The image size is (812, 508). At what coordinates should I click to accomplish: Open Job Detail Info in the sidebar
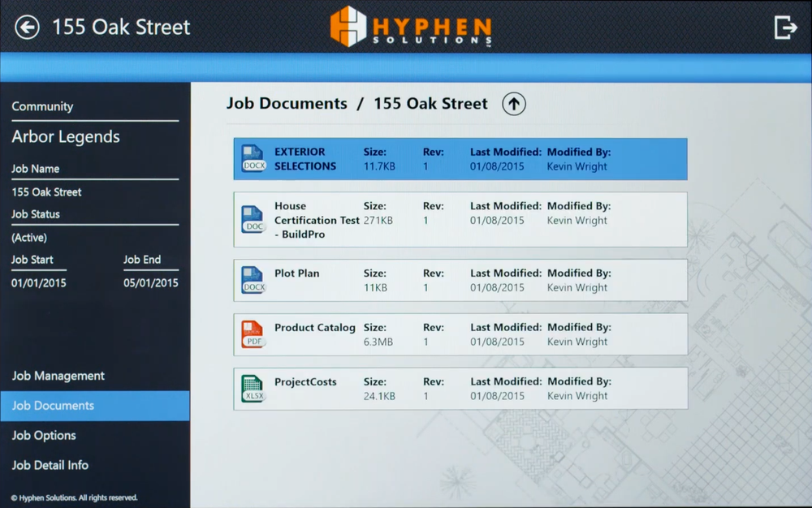coord(50,465)
